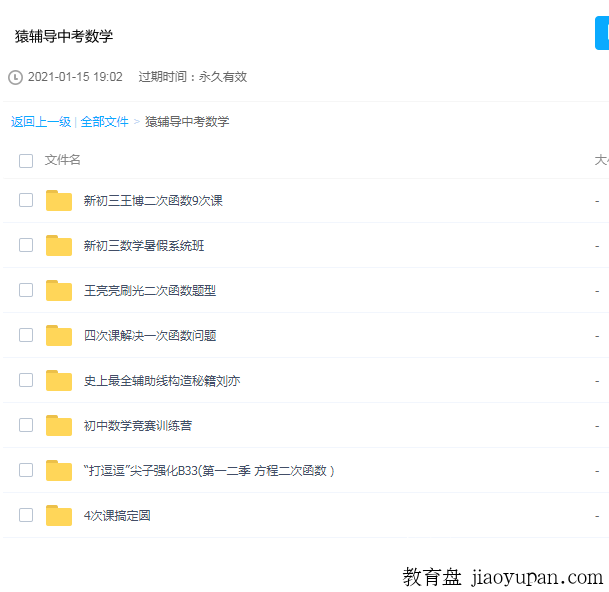Check the box for 新初三王博二次函数9次课
The height and width of the screenshot is (592, 609).
[26, 200]
